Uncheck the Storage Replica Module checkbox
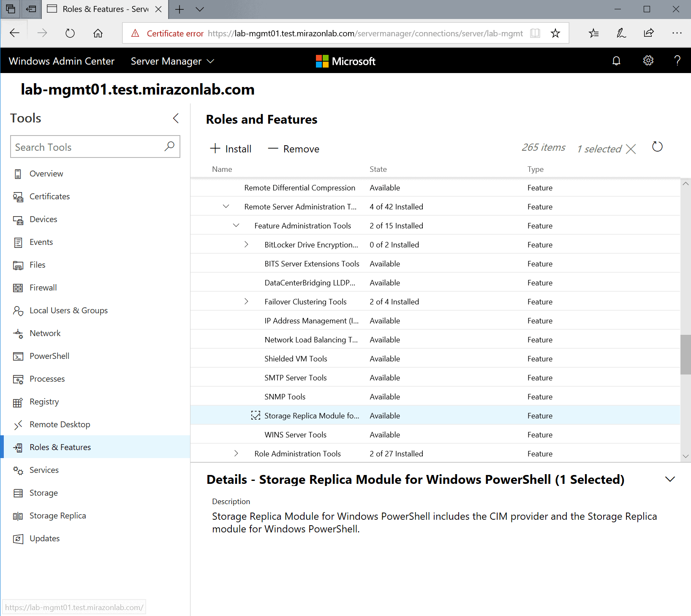The image size is (691, 616). tap(256, 415)
